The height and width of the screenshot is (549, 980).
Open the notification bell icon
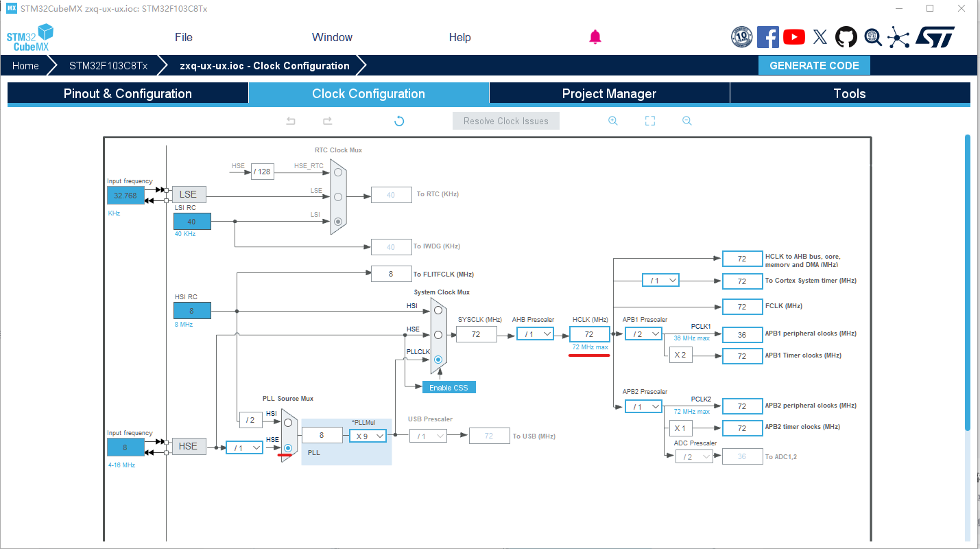click(x=595, y=37)
